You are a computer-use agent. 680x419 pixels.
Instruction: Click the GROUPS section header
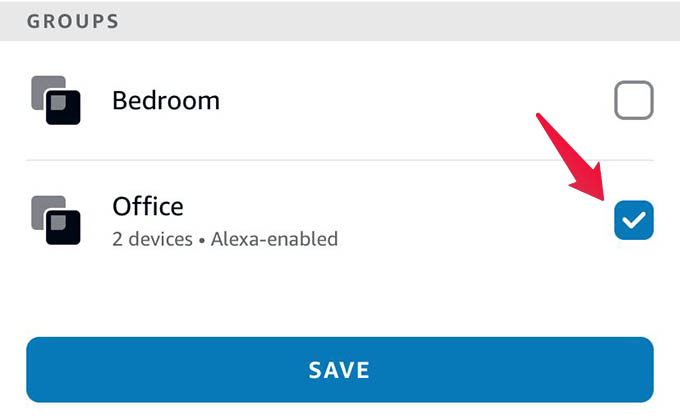pyautogui.click(x=73, y=21)
